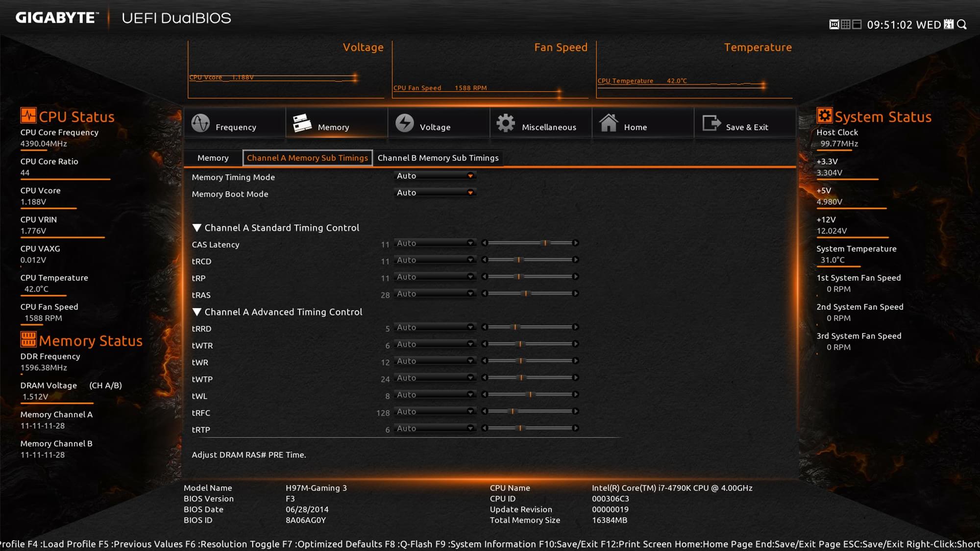Open the Memory Timing Mode dropdown
Viewport: 980px width, 551px height.
click(435, 176)
